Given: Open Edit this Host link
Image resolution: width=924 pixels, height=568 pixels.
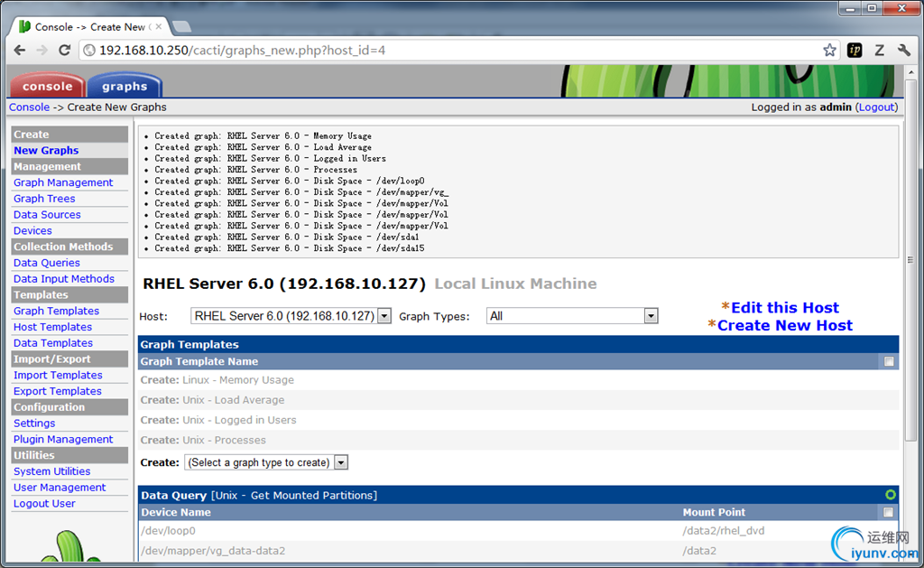Looking at the screenshot, I should [785, 307].
